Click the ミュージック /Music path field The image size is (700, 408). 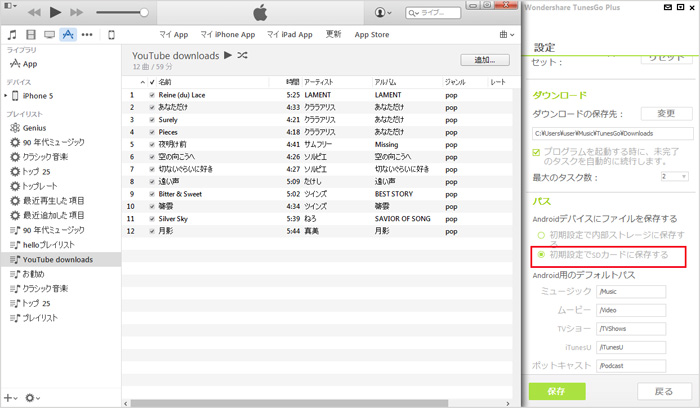pyautogui.click(x=631, y=291)
